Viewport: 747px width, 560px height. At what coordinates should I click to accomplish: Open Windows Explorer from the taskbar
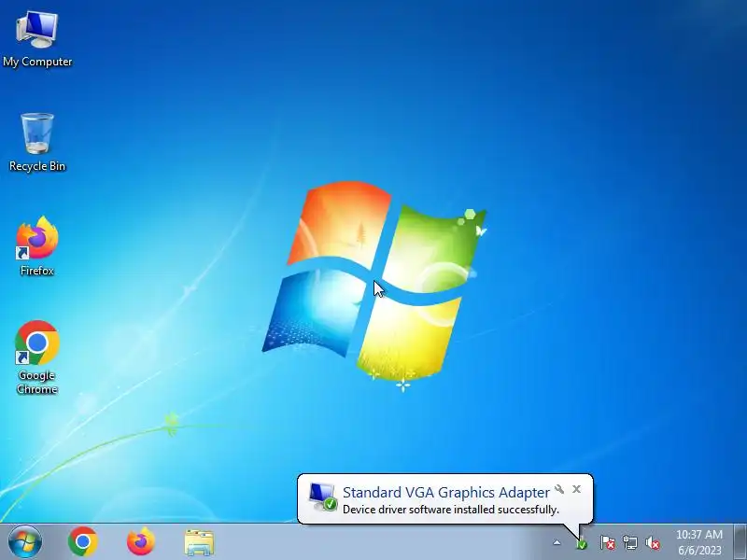(x=199, y=542)
